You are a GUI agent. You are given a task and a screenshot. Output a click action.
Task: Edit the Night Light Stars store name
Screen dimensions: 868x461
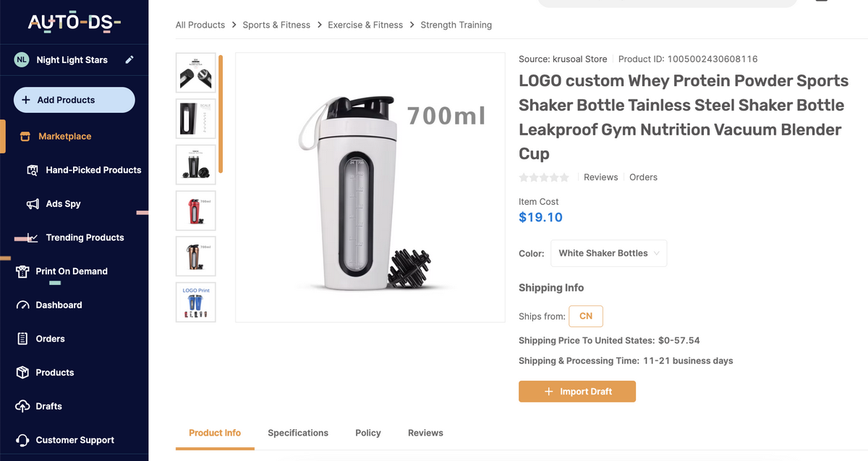(130, 60)
